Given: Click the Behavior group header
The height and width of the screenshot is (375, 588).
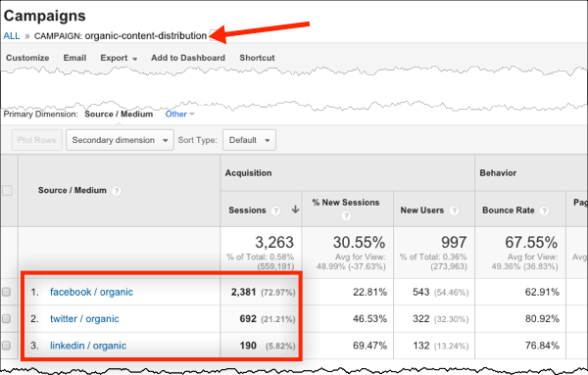Looking at the screenshot, I should click(x=498, y=173).
